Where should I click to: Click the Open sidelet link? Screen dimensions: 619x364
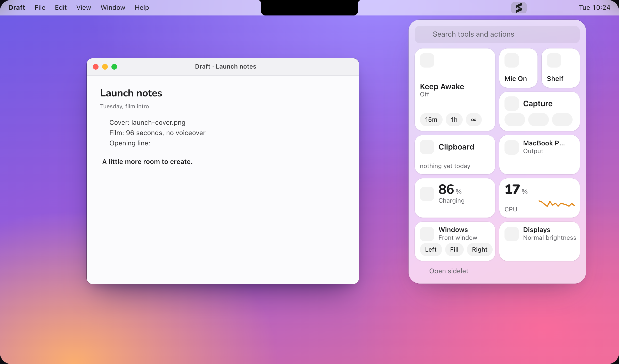449,271
